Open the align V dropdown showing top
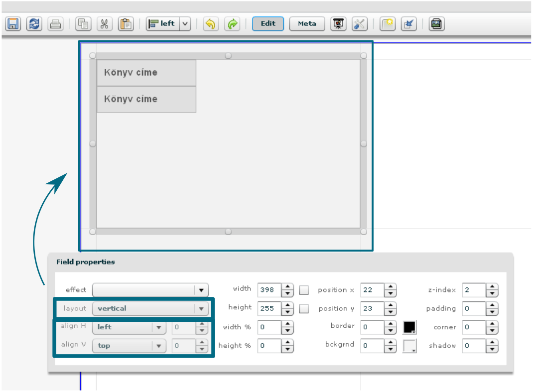533x392 pixels. tap(158, 346)
